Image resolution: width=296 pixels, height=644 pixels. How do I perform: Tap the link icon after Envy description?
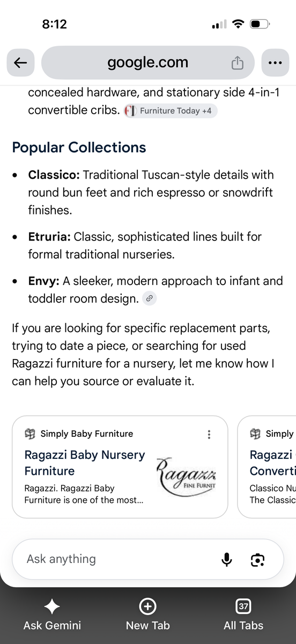(x=150, y=298)
